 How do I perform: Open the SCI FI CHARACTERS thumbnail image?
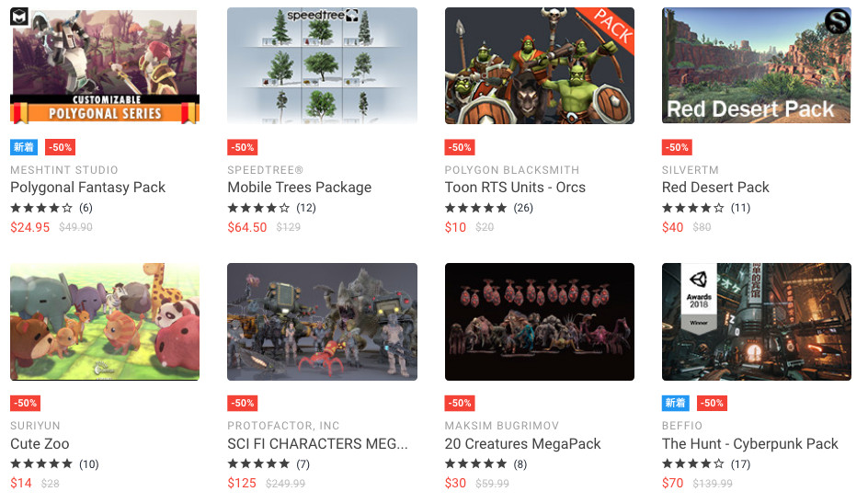tap(322, 322)
